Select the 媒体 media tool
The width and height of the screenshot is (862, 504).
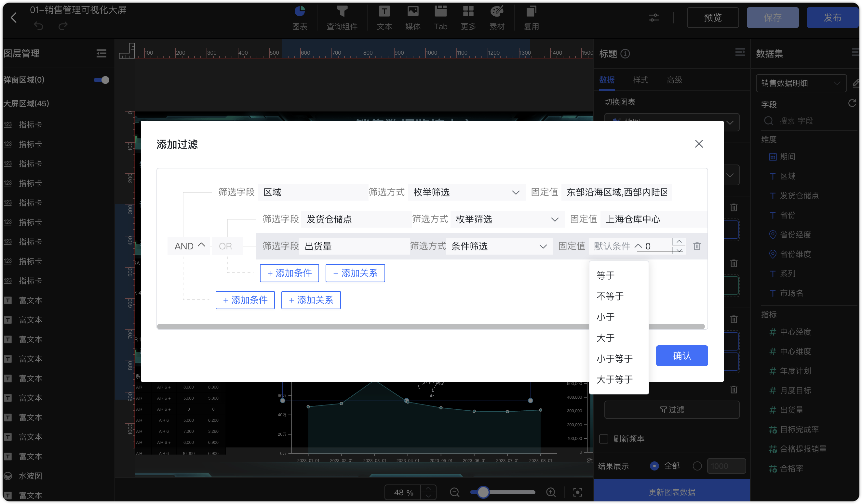(413, 18)
